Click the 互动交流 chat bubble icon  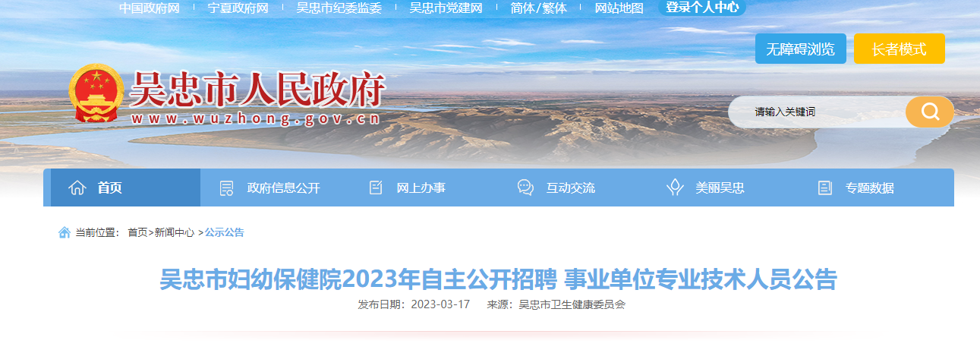[x=525, y=188]
